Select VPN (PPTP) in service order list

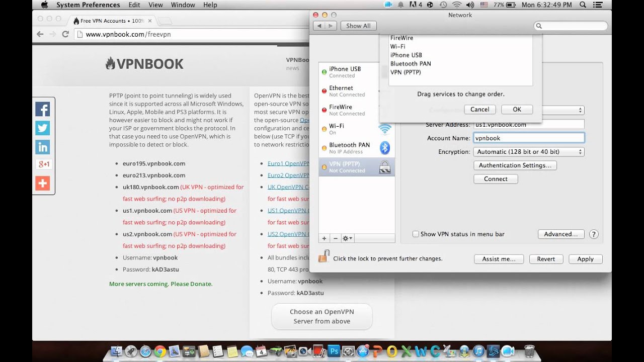460,72
